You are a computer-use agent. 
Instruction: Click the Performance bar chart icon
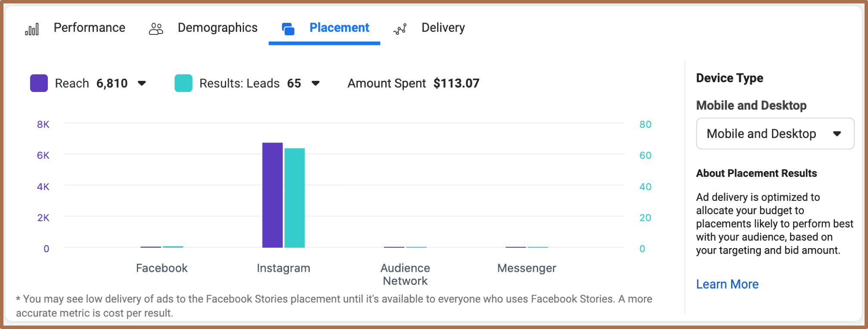32,29
